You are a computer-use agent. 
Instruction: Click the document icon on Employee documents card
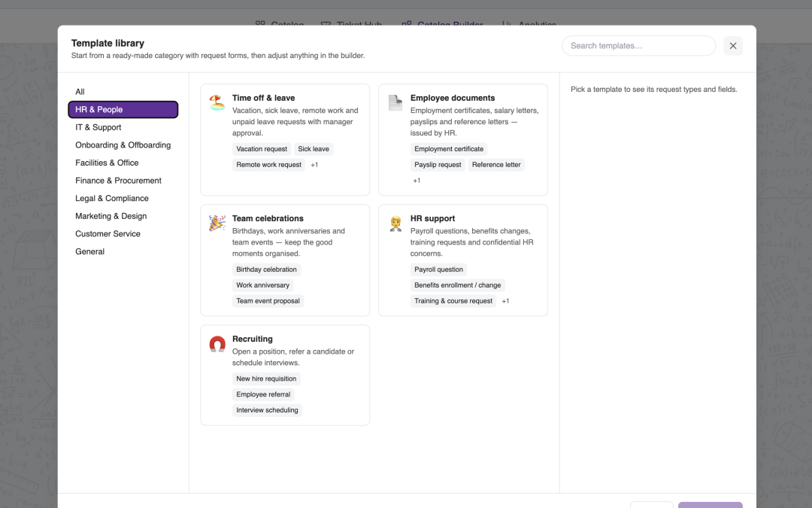tap(395, 102)
